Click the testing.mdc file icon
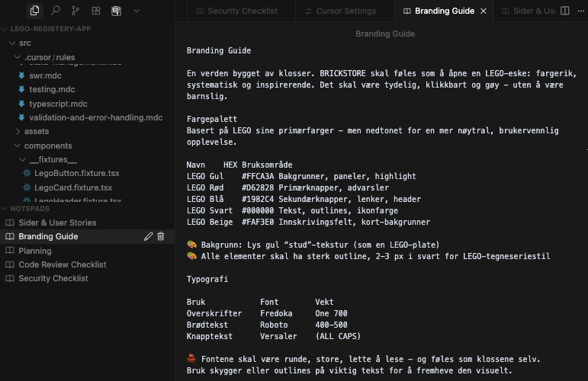Image resolution: width=588 pixels, height=381 pixels. (21, 89)
